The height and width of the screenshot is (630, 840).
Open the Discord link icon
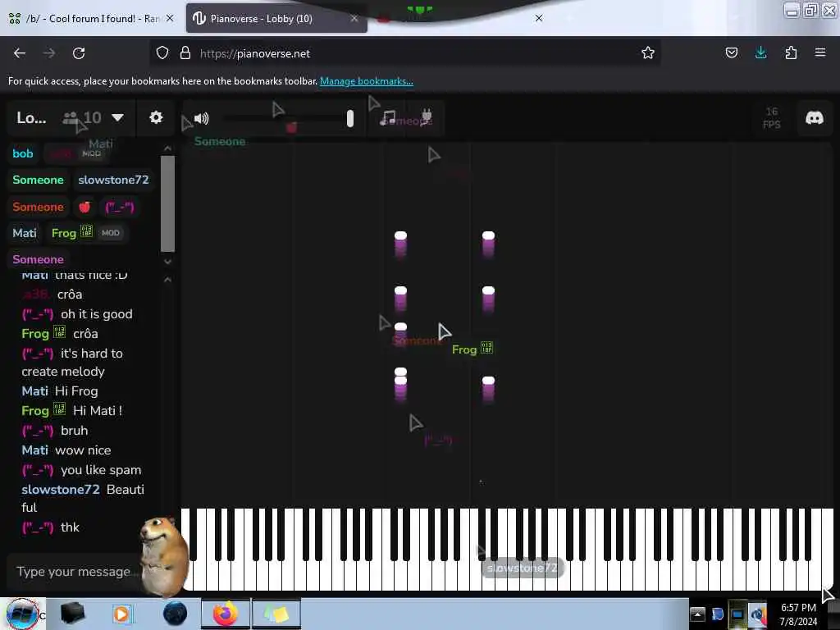(x=815, y=118)
